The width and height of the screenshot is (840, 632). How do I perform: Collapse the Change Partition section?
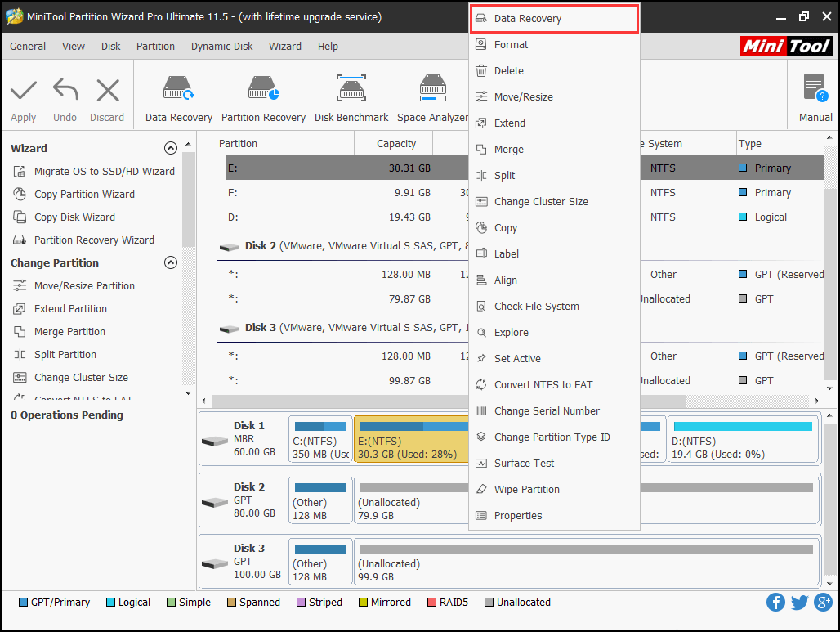coord(170,262)
